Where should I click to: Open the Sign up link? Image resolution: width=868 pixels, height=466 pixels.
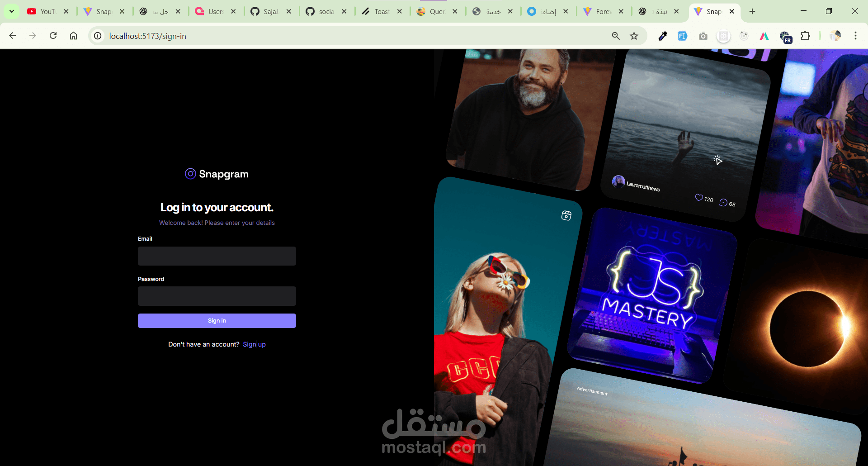click(x=254, y=344)
